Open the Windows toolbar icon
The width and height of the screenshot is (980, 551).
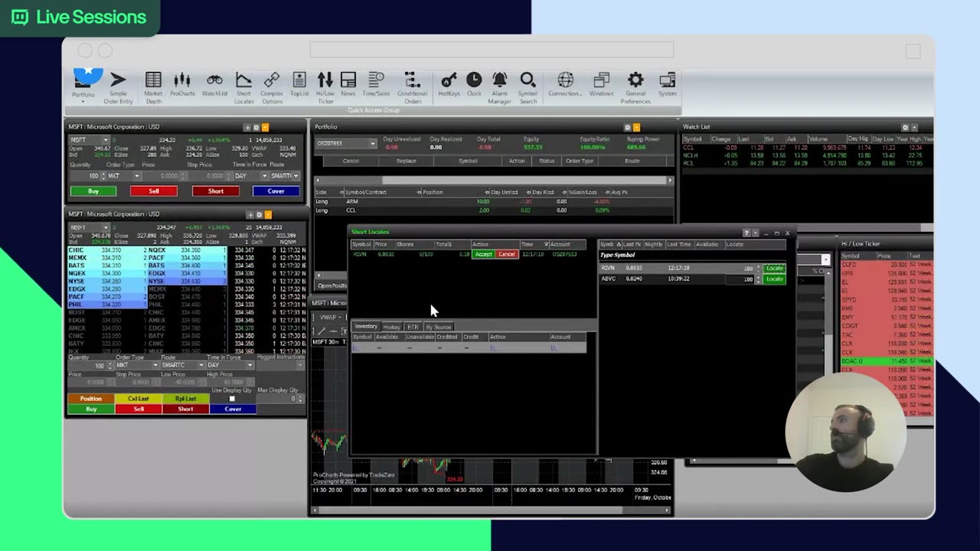[x=601, y=84]
